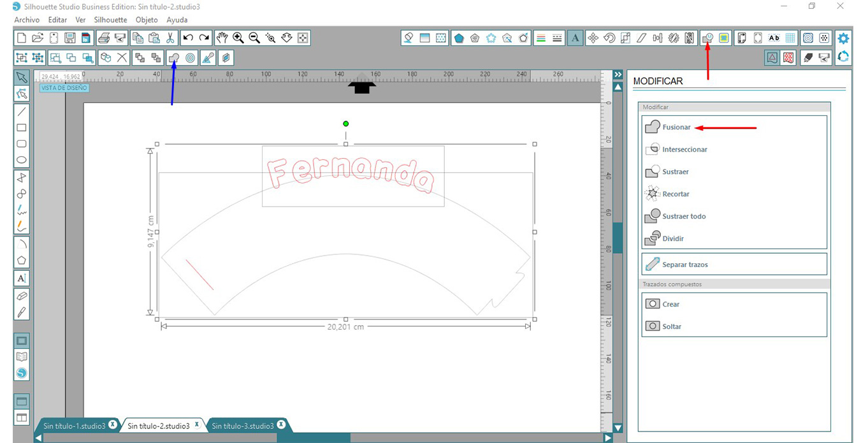The height and width of the screenshot is (443, 868).
Task: Zoom out with magnifier minus
Action: point(254,38)
